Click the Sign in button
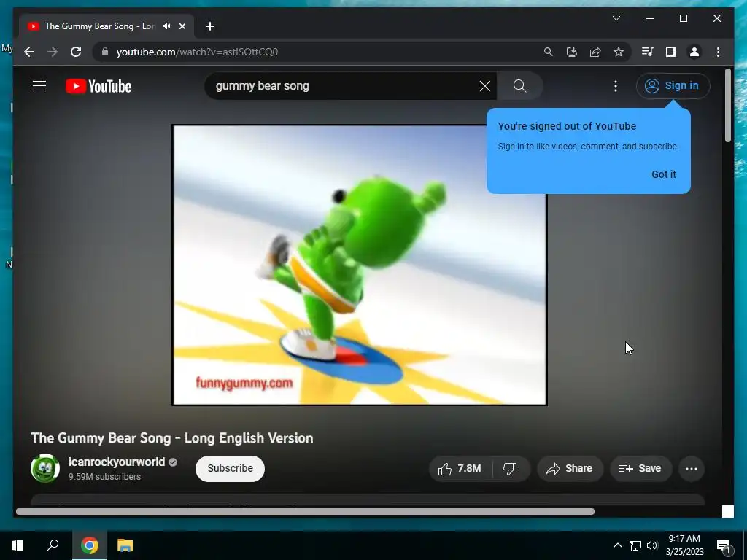747x560 pixels. (x=673, y=86)
